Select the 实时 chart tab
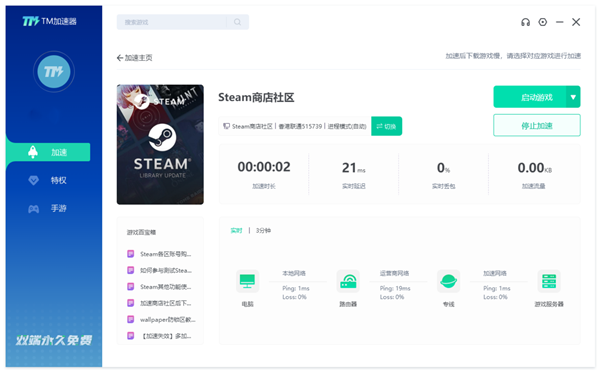This screenshot has width=600, height=372. tap(236, 230)
